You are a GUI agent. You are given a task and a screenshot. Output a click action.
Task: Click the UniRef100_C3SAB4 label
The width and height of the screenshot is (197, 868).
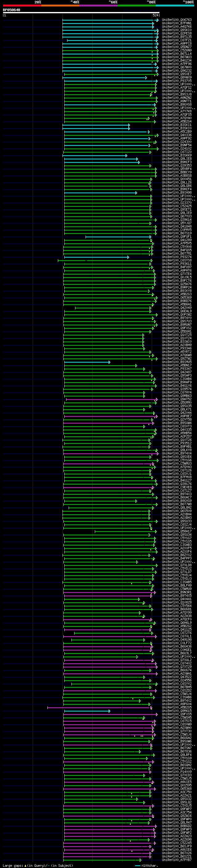(x=177, y=379)
